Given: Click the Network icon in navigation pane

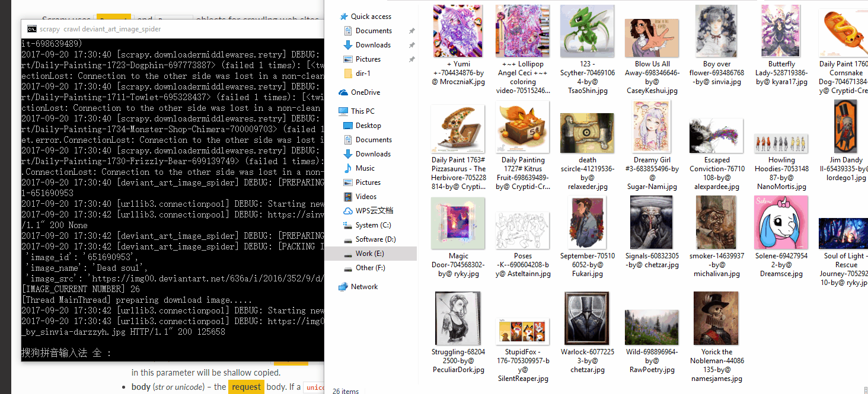Looking at the screenshot, I should click(343, 287).
